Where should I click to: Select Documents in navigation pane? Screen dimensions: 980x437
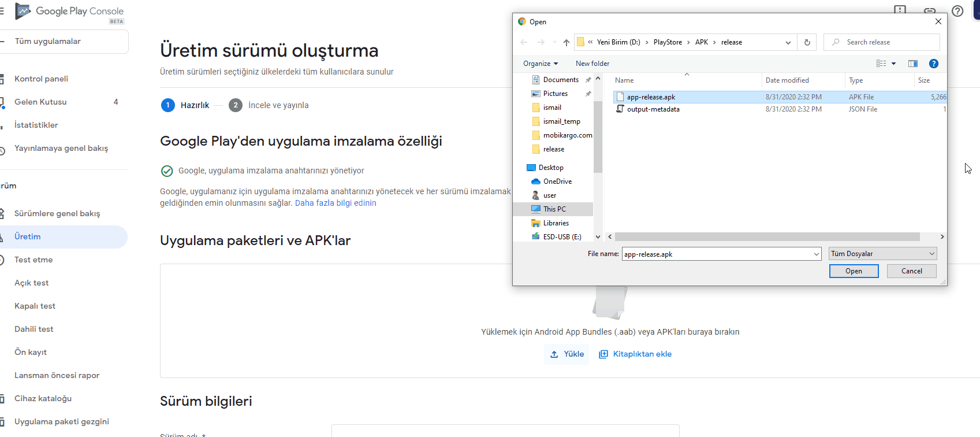[561, 80]
